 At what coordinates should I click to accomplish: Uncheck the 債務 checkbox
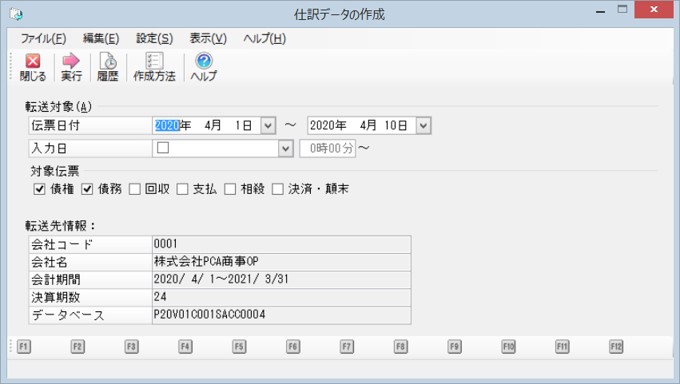tap(87, 189)
